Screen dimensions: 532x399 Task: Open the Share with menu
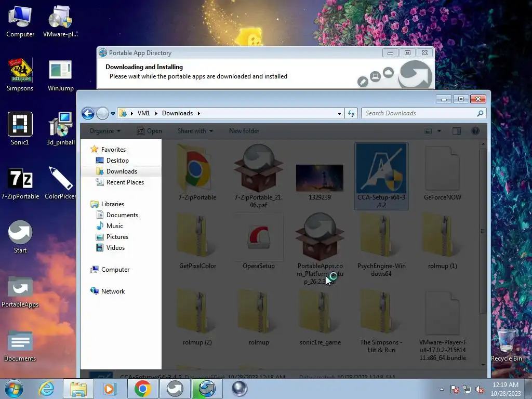[195, 131]
